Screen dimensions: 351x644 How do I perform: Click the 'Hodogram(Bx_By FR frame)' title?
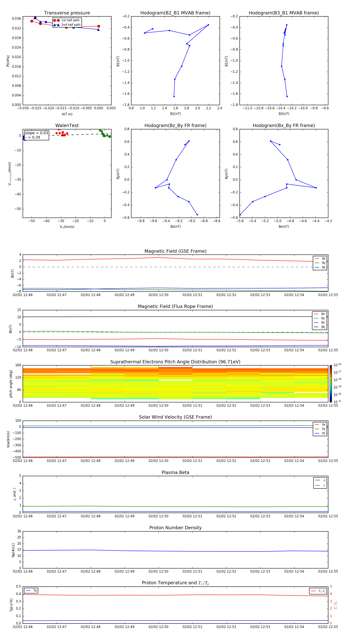pos(284,125)
